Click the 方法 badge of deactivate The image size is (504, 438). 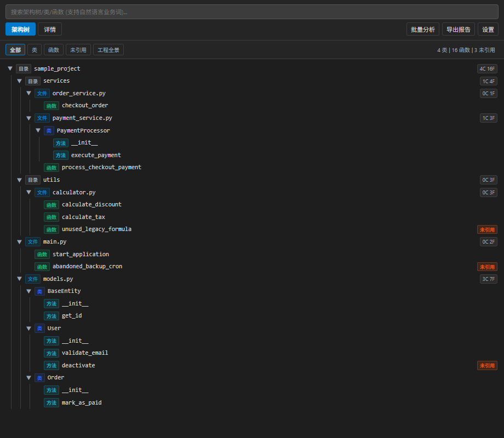click(51, 365)
